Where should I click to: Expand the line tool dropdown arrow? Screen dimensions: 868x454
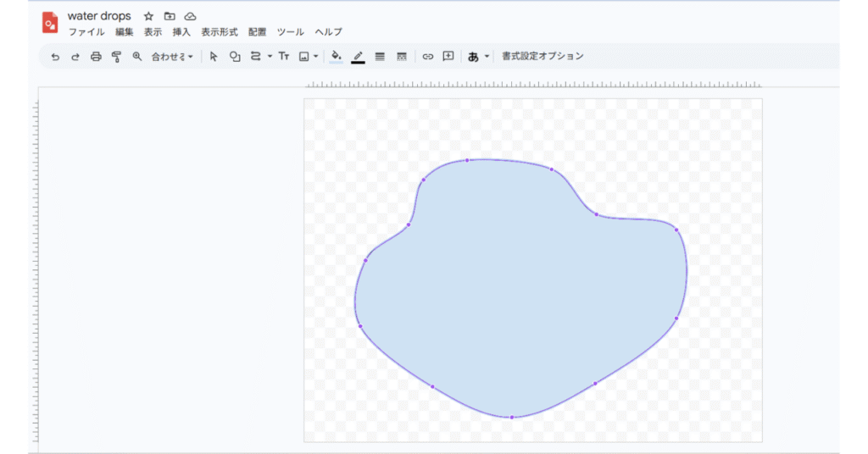click(270, 57)
